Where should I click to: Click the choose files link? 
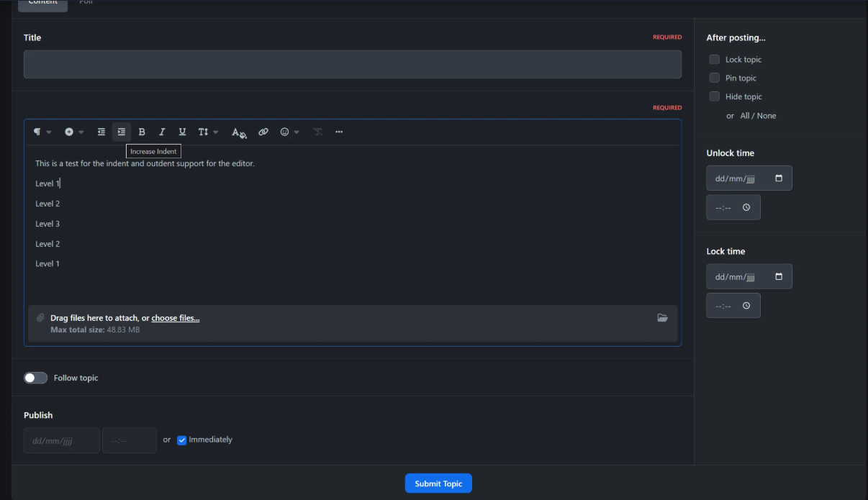tap(176, 318)
